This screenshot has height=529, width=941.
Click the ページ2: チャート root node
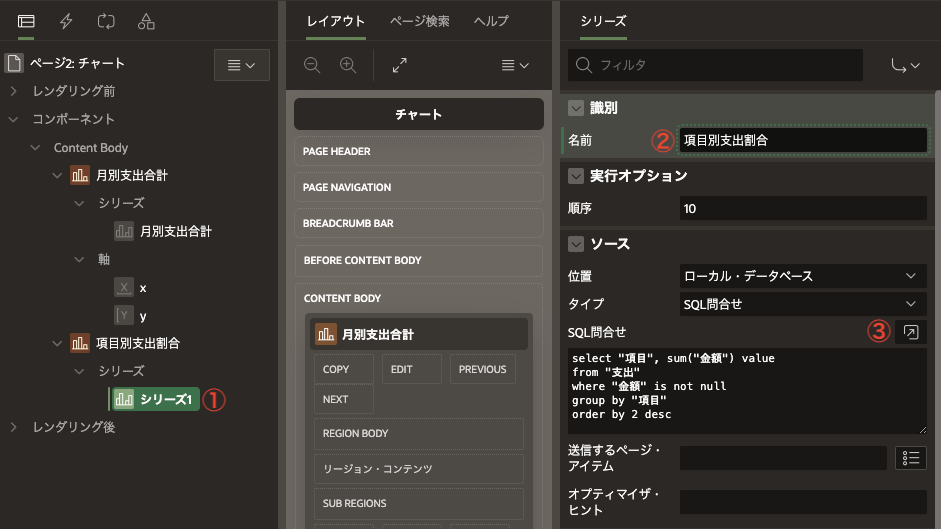77,63
